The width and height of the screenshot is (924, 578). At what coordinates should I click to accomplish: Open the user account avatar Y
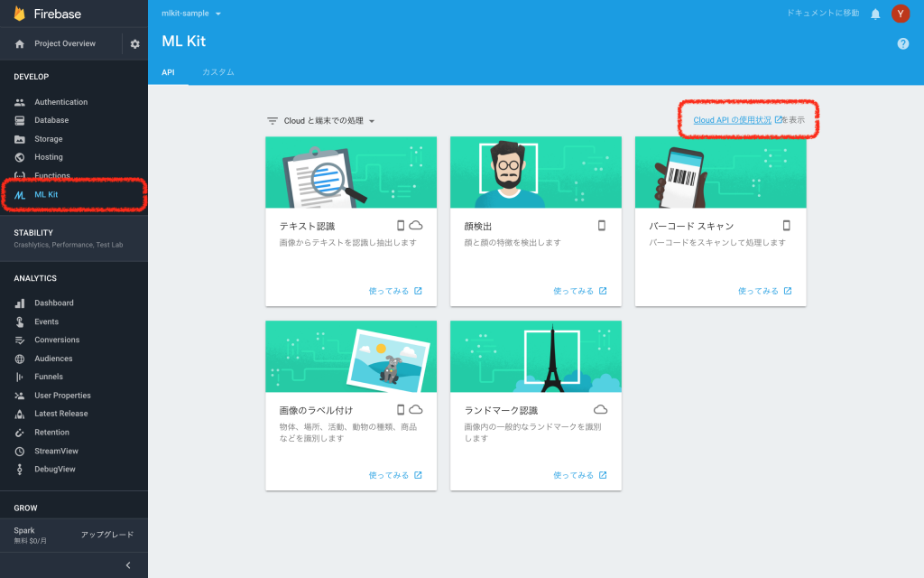click(x=901, y=14)
